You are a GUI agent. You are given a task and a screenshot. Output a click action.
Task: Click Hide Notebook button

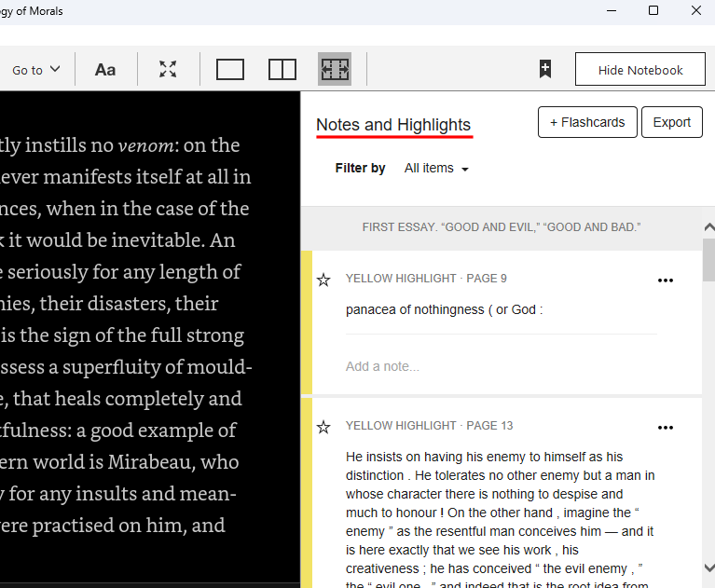coord(640,70)
